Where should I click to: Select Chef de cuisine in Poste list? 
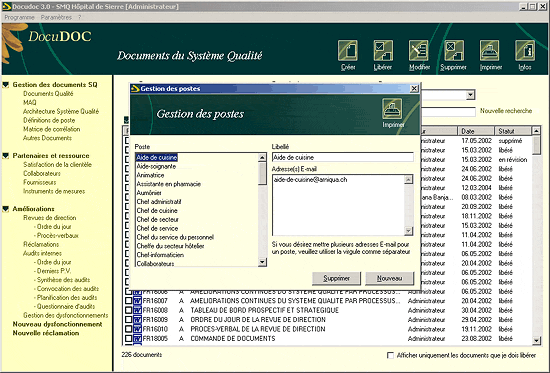[157, 211]
